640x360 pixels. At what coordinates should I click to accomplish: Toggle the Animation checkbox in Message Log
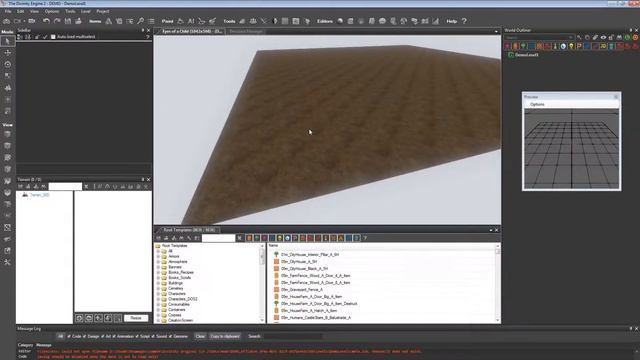pyautogui.click(x=114, y=336)
